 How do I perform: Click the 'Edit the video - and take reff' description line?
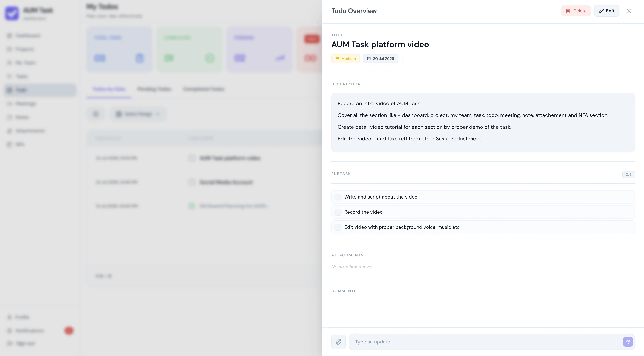411,139
